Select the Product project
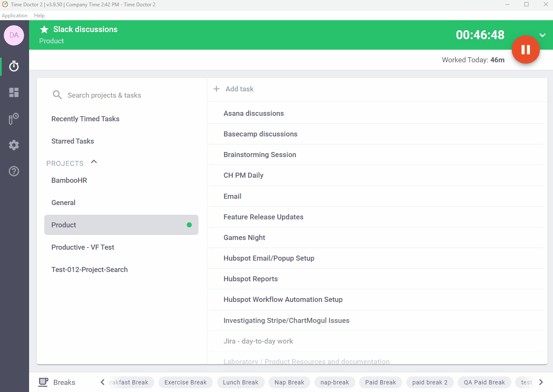 pos(121,225)
